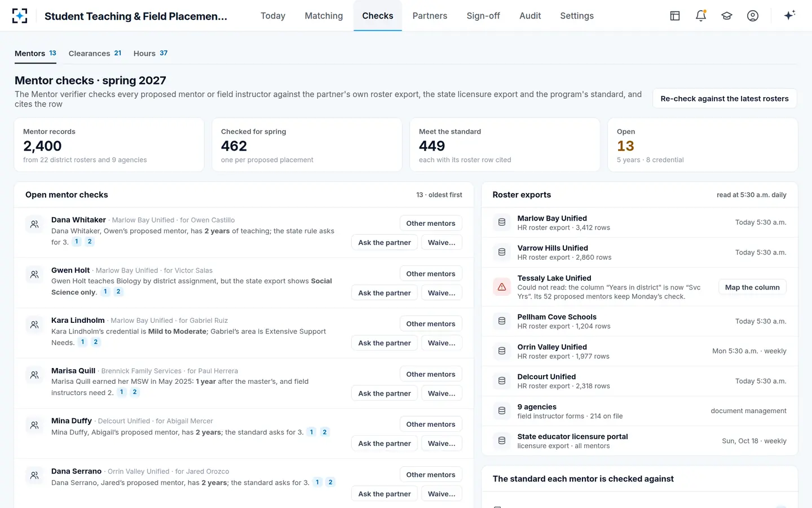Click Other mentors for Kara Lindholm
812x508 pixels.
pos(431,324)
